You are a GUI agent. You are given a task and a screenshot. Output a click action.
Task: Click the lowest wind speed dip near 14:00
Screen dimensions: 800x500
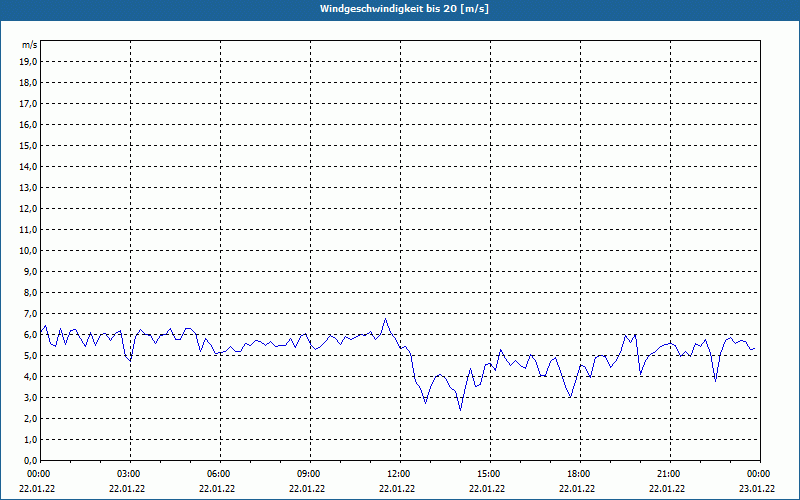pos(460,410)
